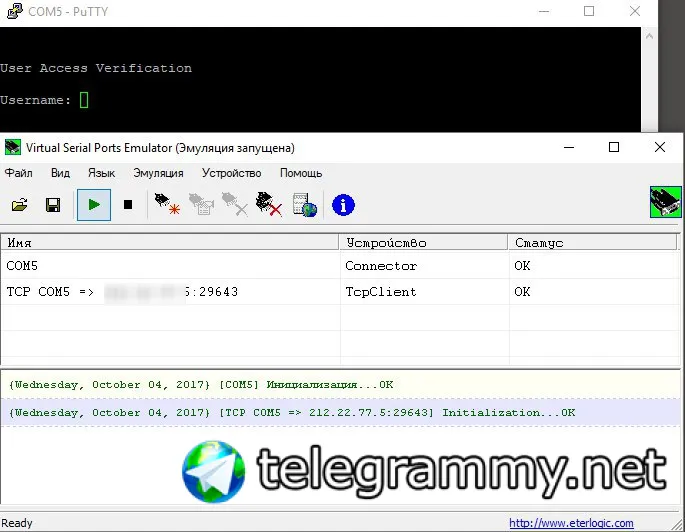This screenshot has height=532, width=685.
Task: Click the greyed delete device icon
Action: click(235, 204)
